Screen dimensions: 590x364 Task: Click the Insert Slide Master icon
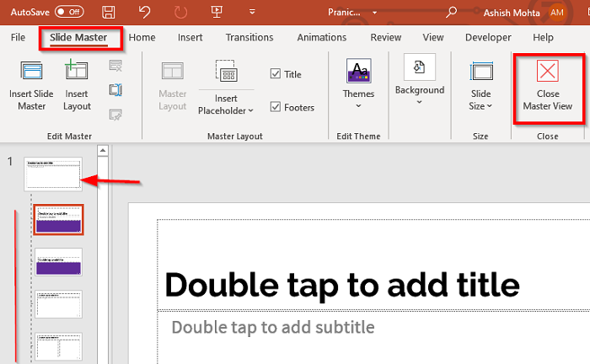(x=32, y=73)
